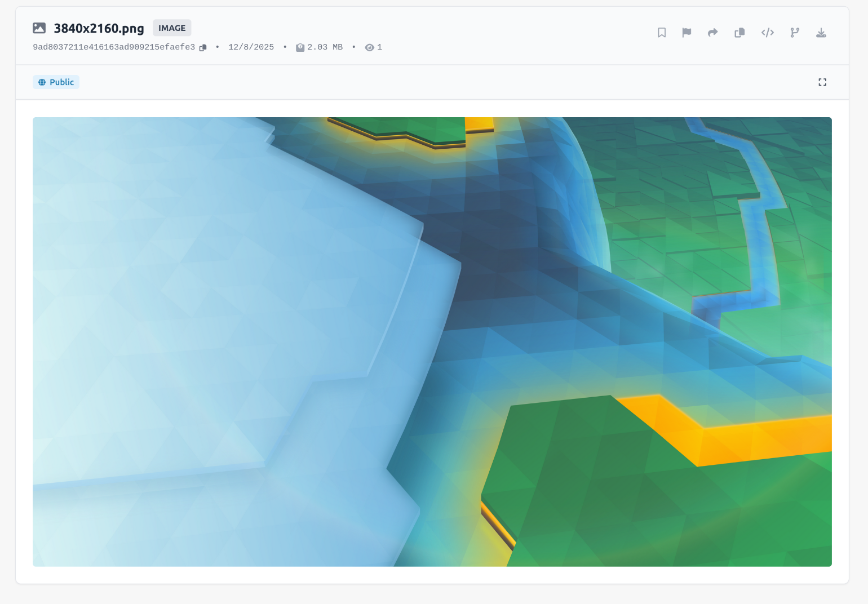
Task: Click the eye icon view counter
Action: (370, 47)
